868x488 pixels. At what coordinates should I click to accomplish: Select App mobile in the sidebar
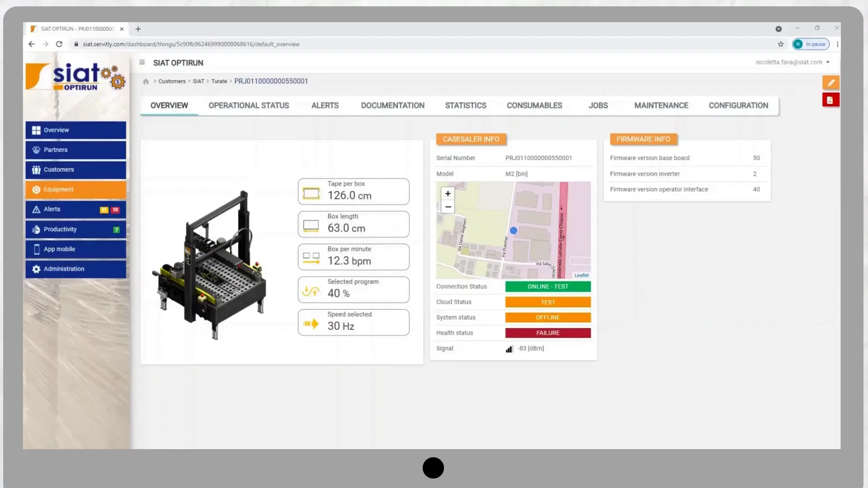point(75,249)
